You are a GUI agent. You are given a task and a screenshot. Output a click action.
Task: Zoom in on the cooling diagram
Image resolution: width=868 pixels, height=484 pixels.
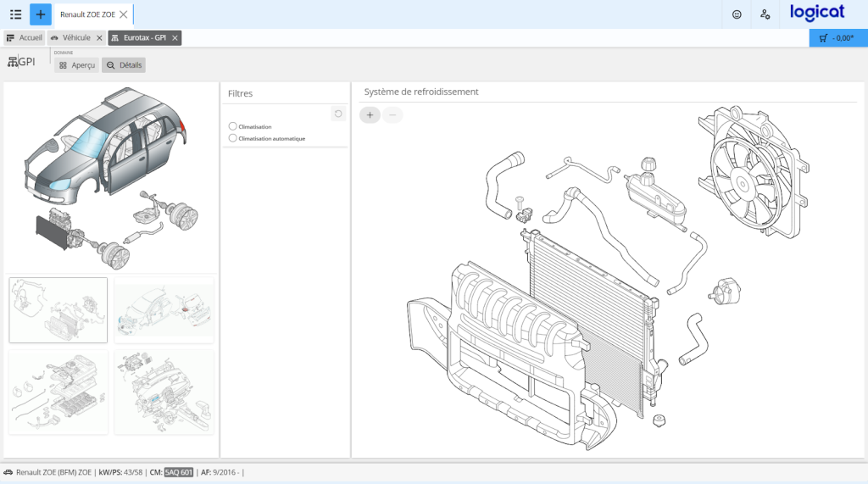tap(370, 115)
